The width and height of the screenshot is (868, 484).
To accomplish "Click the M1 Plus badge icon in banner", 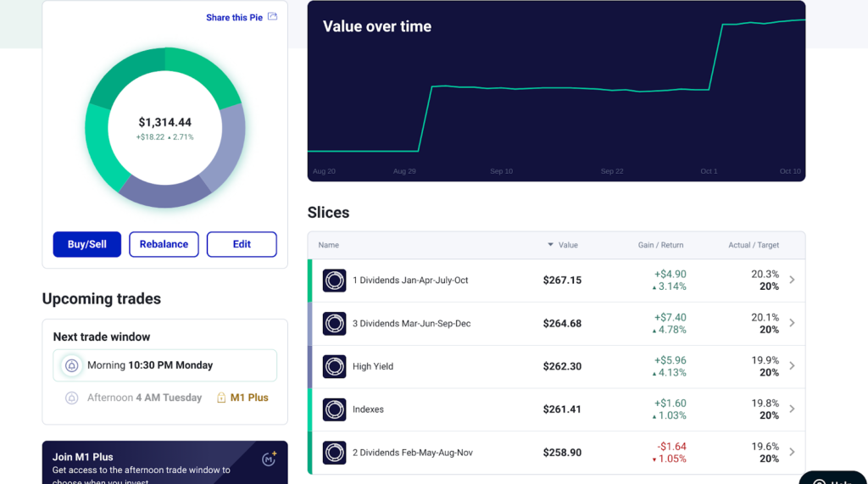I will [x=269, y=459].
